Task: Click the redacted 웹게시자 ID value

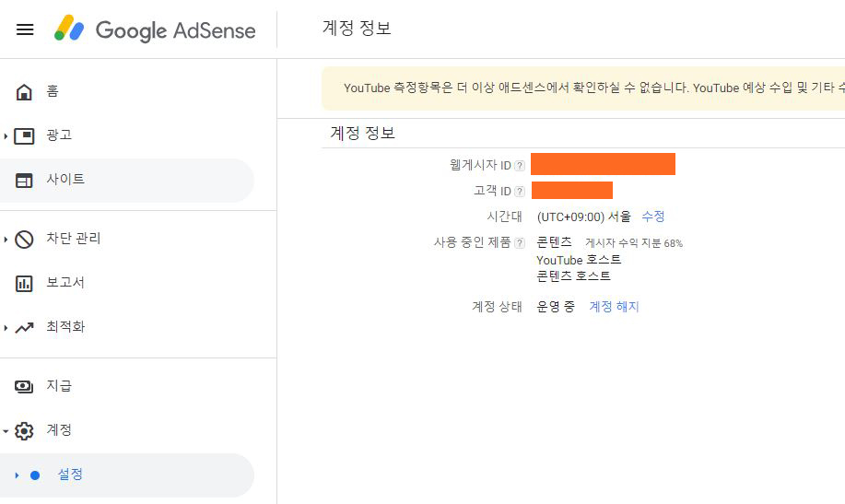Action: 603,164
